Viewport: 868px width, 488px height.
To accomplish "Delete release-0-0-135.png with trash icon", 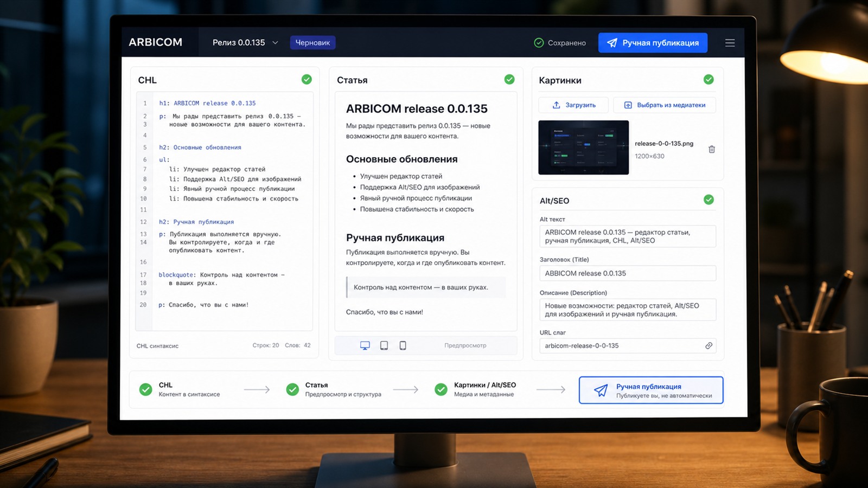I will 712,149.
